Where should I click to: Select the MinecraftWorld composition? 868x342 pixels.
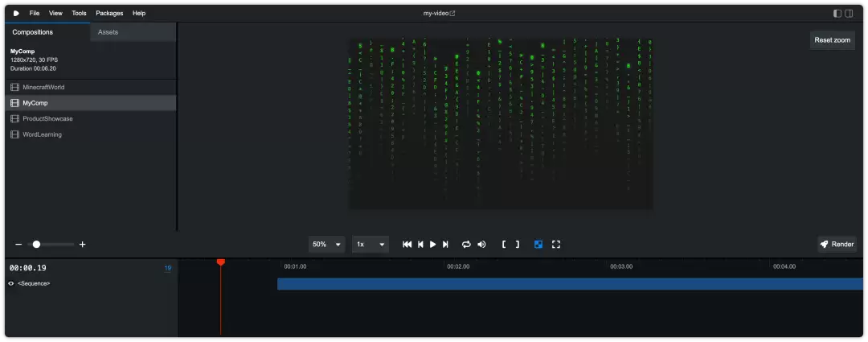tap(91, 88)
